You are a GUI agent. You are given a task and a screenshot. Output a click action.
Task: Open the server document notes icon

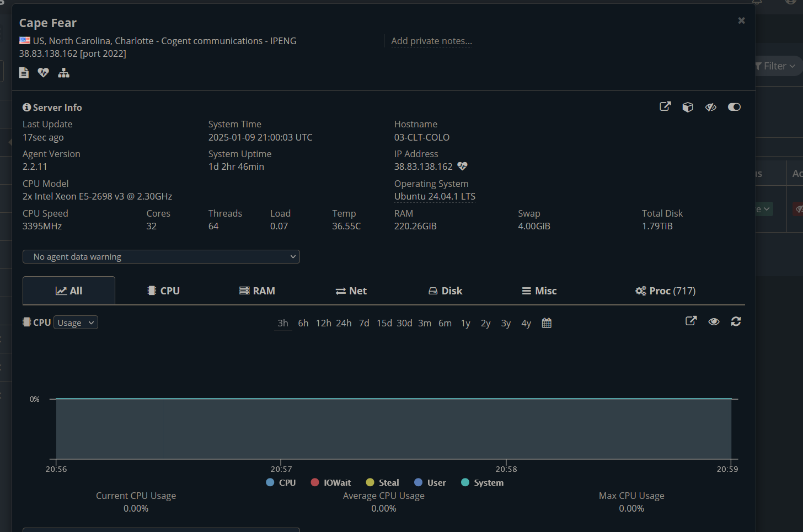point(24,73)
